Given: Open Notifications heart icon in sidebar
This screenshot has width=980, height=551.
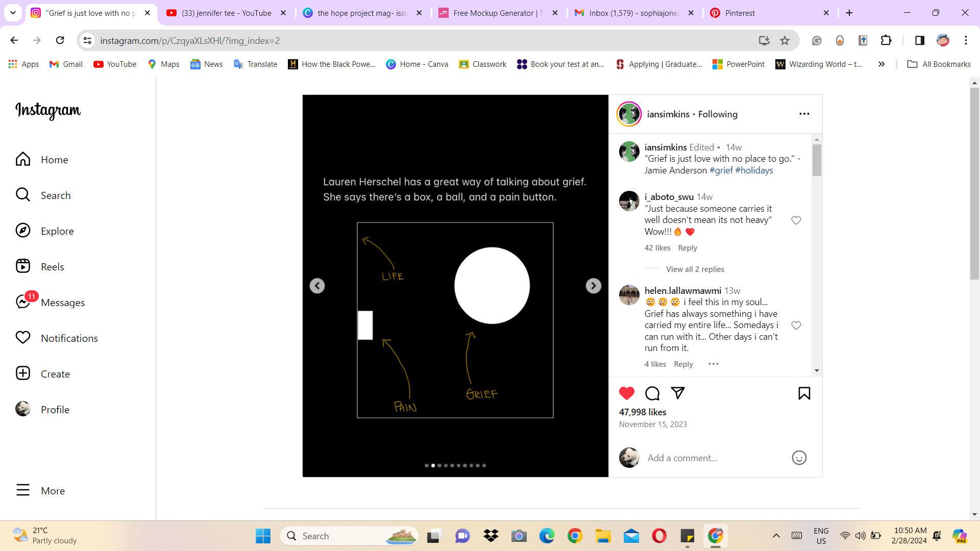Looking at the screenshot, I should click(23, 338).
